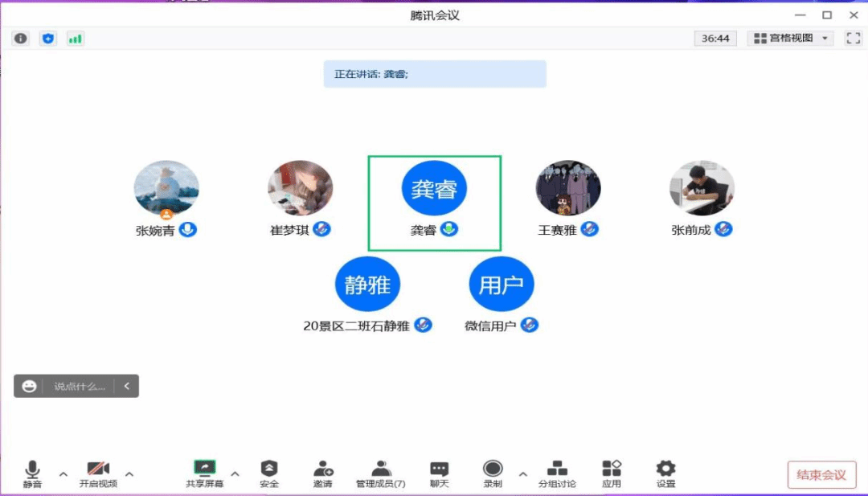Viewport: 868px width, 496px height.
Task: Select 崔梦琪's avatar thumbnail
Action: pos(300,188)
